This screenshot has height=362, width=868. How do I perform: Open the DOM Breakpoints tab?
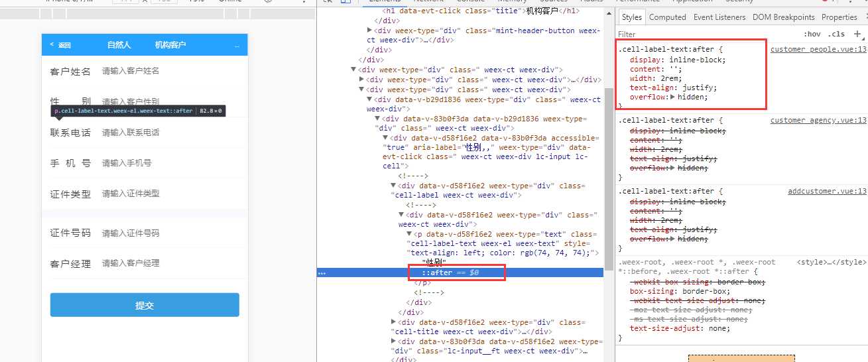tap(783, 17)
